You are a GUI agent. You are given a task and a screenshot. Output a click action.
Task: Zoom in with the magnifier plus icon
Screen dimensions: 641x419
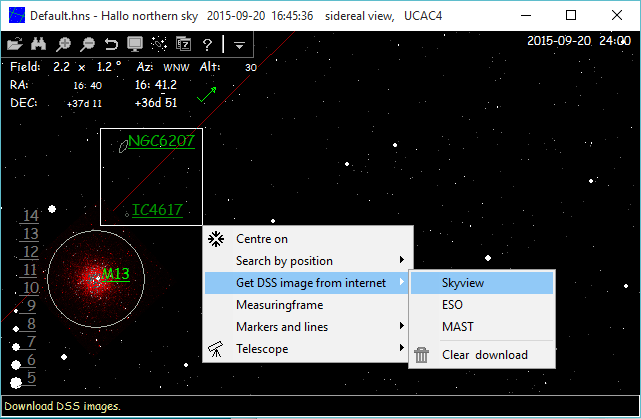click(x=63, y=44)
